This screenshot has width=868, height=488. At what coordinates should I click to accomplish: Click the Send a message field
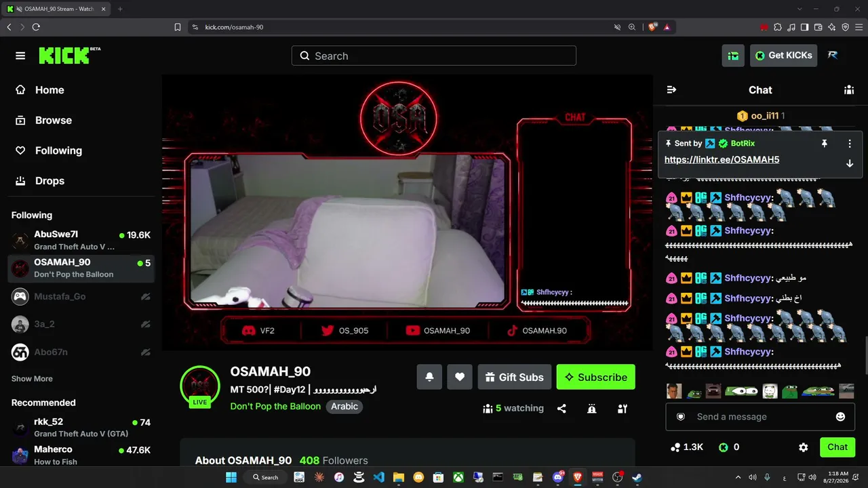pos(760,417)
